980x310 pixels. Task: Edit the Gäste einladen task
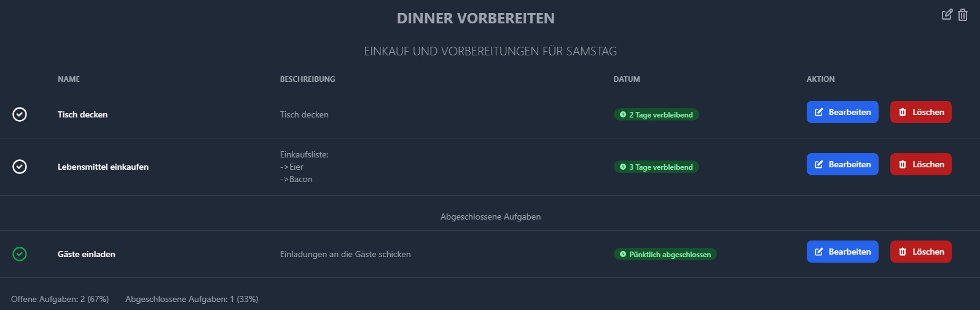pyautogui.click(x=842, y=252)
